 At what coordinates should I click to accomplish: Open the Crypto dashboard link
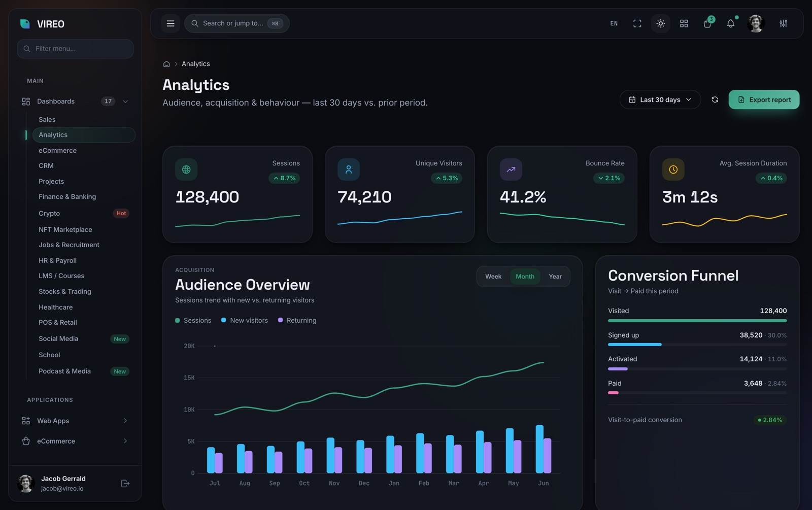coord(84,214)
